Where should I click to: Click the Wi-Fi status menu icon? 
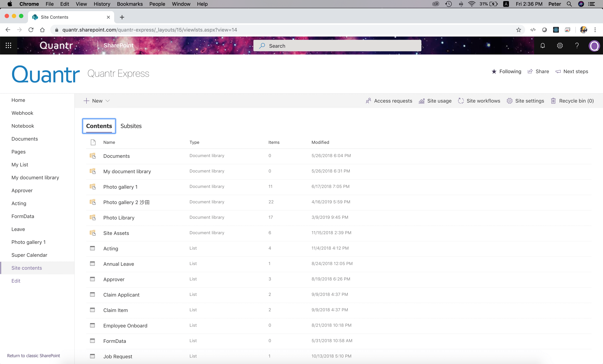[472, 4]
